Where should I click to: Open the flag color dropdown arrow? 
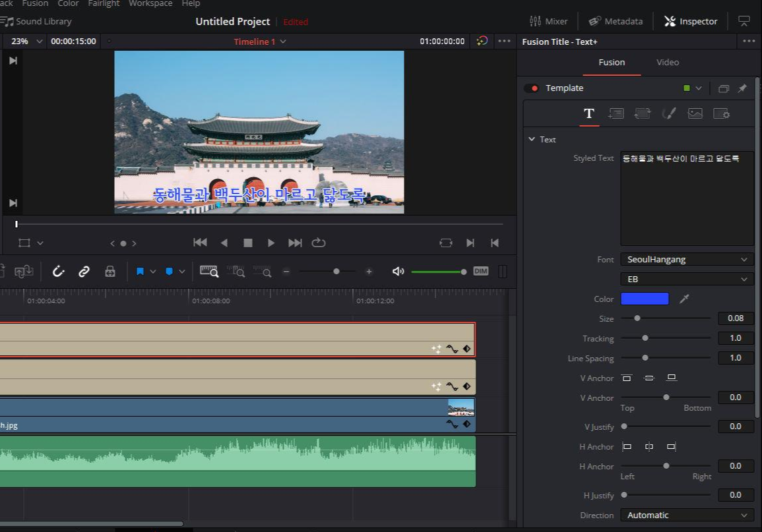[x=152, y=272]
